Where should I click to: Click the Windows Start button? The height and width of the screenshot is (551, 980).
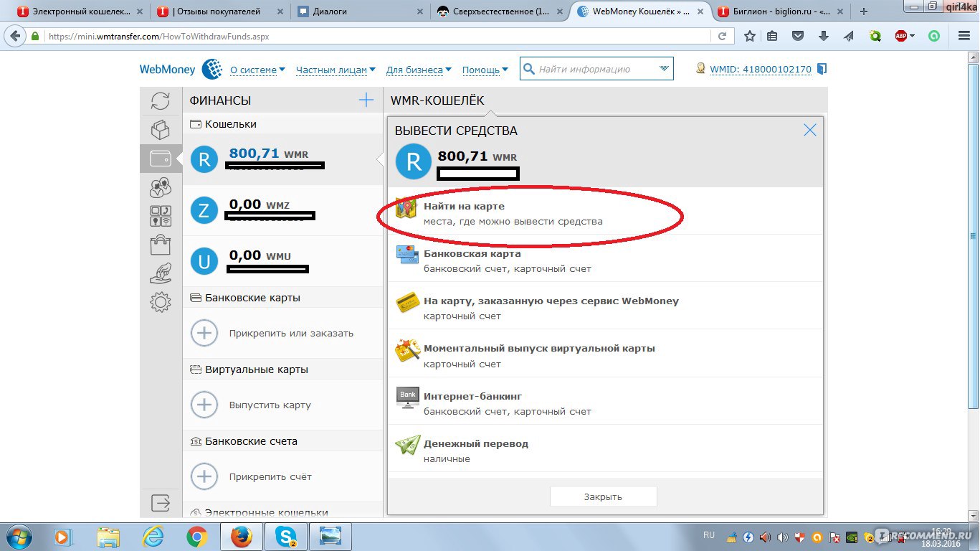17,537
